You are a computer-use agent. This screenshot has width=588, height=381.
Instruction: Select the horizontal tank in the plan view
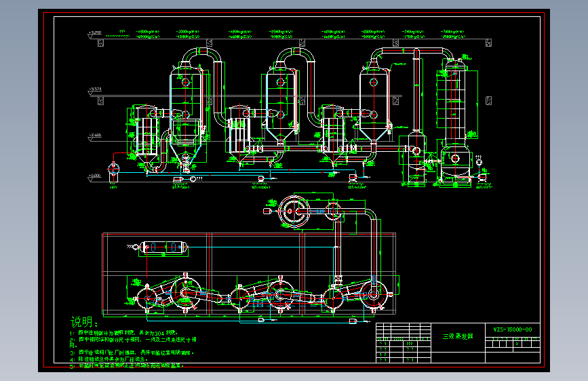[x=163, y=247]
